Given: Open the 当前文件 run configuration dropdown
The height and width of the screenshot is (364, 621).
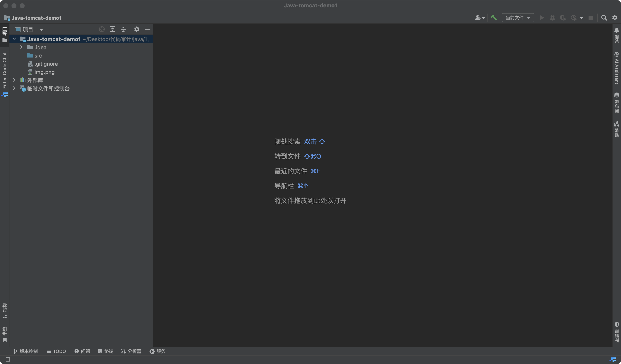Looking at the screenshot, I should (518, 18).
